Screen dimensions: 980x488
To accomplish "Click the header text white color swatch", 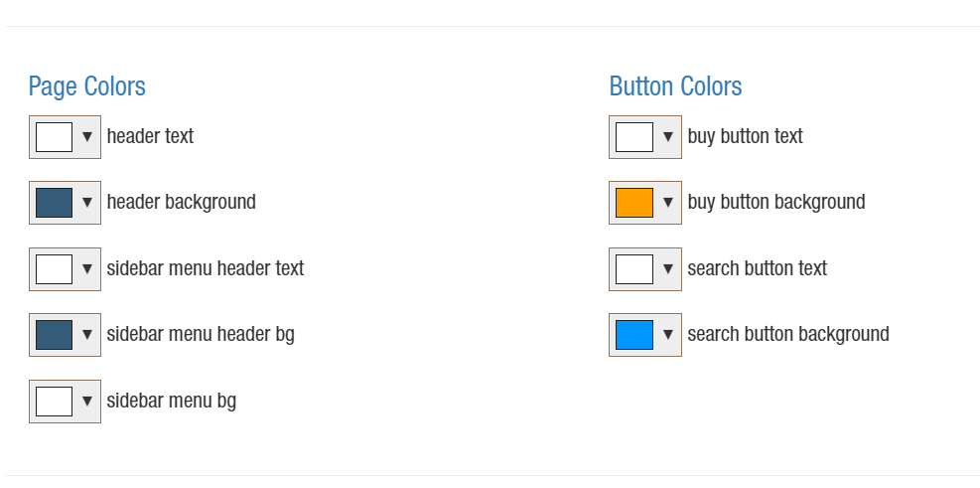I will pyautogui.click(x=54, y=136).
